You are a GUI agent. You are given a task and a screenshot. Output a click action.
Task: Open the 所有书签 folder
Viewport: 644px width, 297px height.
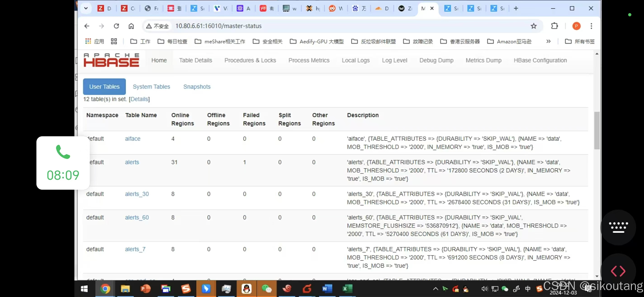580,41
